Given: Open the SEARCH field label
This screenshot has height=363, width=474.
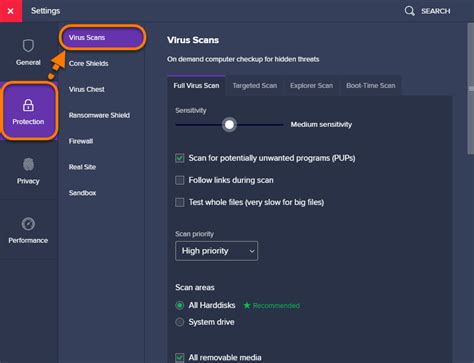Looking at the screenshot, I should [435, 11].
